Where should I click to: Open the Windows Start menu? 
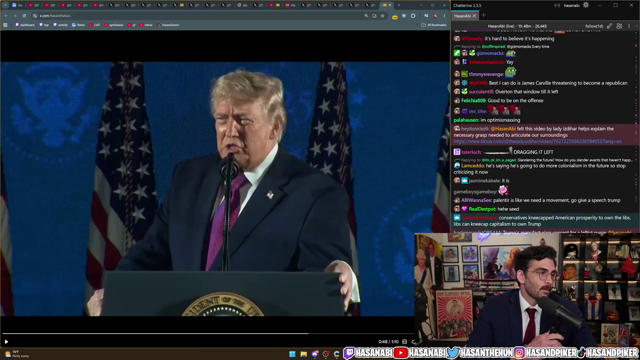pyautogui.click(x=292, y=354)
